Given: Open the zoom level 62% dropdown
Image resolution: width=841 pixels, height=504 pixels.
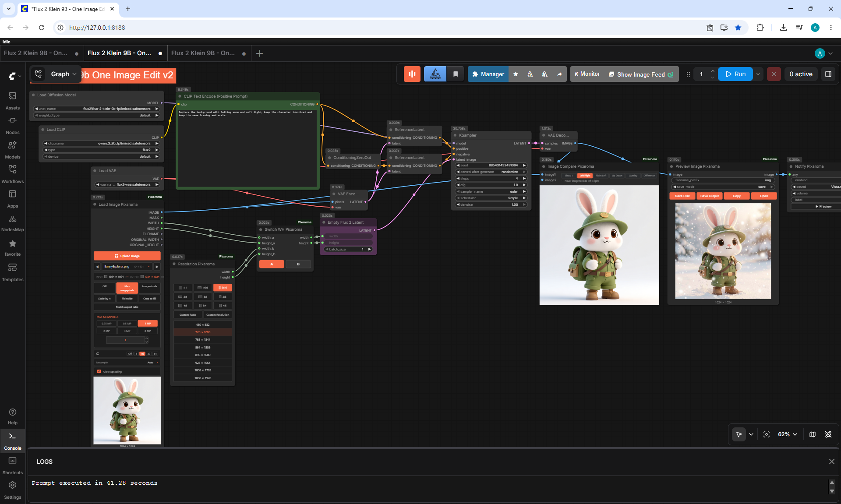Looking at the screenshot, I should coord(787,434).
